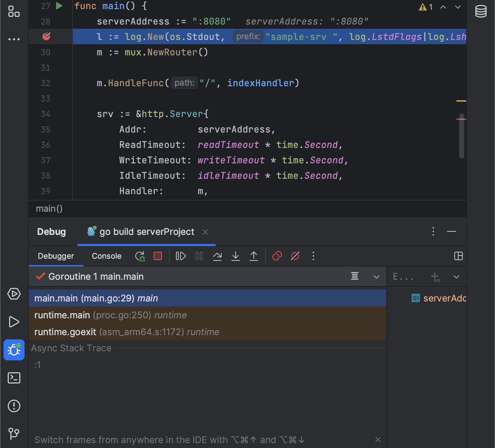495x448 pixels.
Task: Open the Goroutine 1 main.main dropdown
Action: pyautogui.click(x=376, y=276)
